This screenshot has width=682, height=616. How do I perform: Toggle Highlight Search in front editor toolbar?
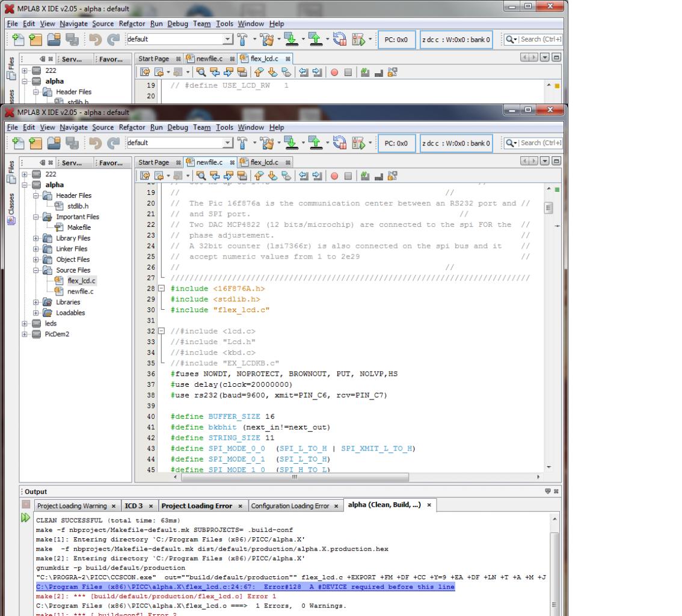tap(242, 176)
